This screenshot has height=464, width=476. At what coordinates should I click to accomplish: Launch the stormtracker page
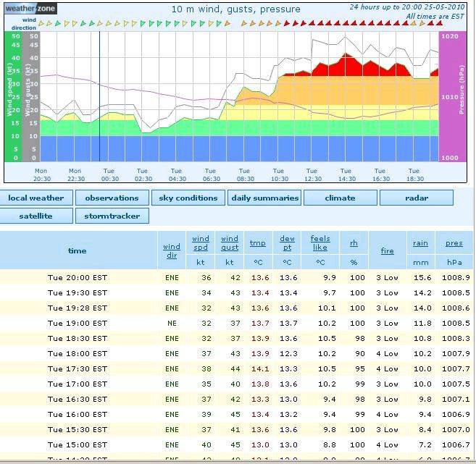(112, 216)
